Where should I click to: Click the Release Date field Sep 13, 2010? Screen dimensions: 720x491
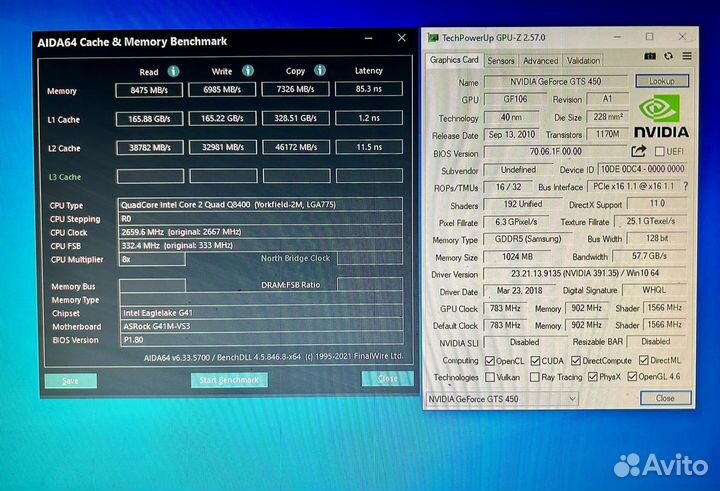(512, 135)
